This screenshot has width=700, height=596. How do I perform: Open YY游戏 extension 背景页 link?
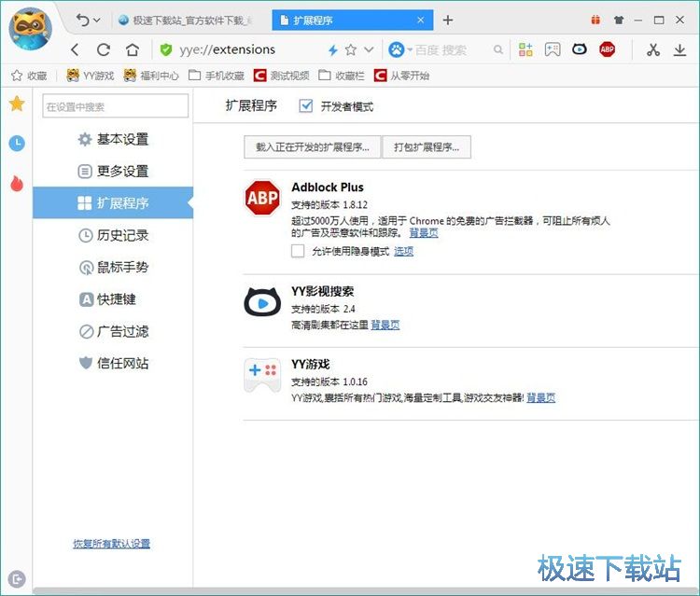tap(541, 397)
